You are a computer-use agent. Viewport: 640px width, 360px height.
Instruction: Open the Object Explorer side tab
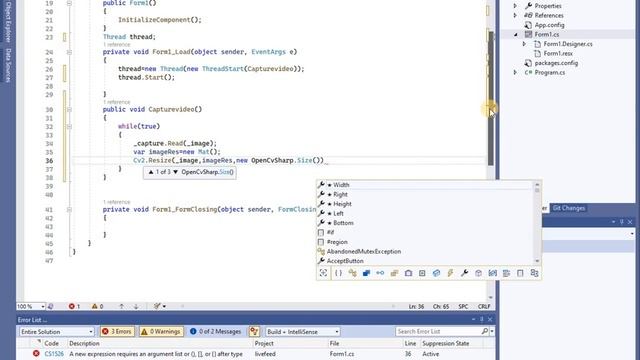click(x=8, y=21)
